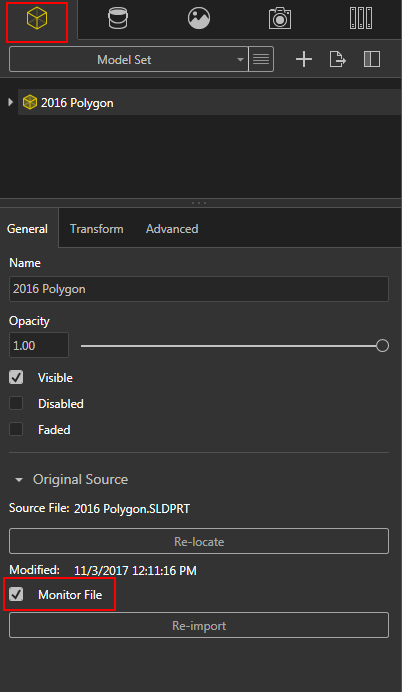Click the export document arrow icon
The image size is (402, 692).
point(338,59)
